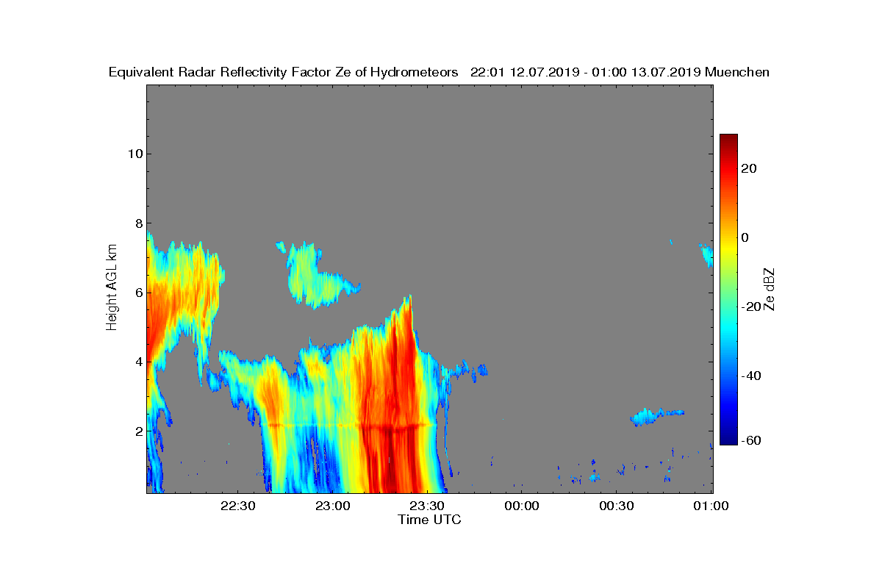This screenshot has width=882, height=588.
Task: Click the height tick label 4
Action: tap(137, 362)
